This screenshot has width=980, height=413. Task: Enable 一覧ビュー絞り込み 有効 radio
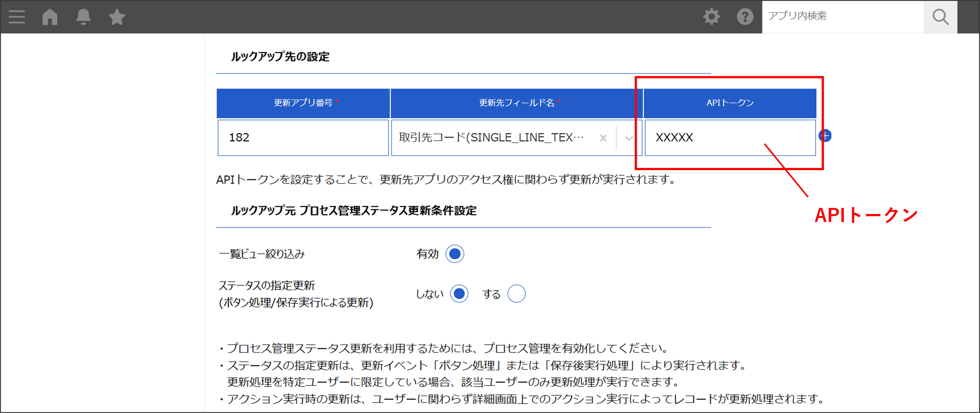tap(455, 254)
